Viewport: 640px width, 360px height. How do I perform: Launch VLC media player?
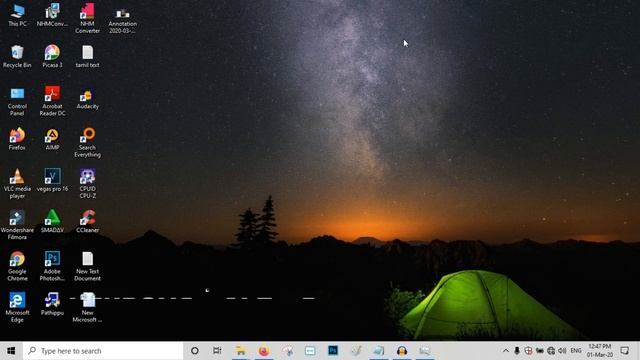[17, 184]
